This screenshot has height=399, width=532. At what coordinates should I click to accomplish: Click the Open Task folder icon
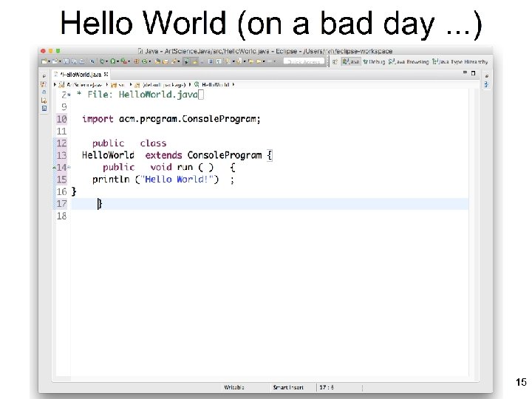pos(166,61)
